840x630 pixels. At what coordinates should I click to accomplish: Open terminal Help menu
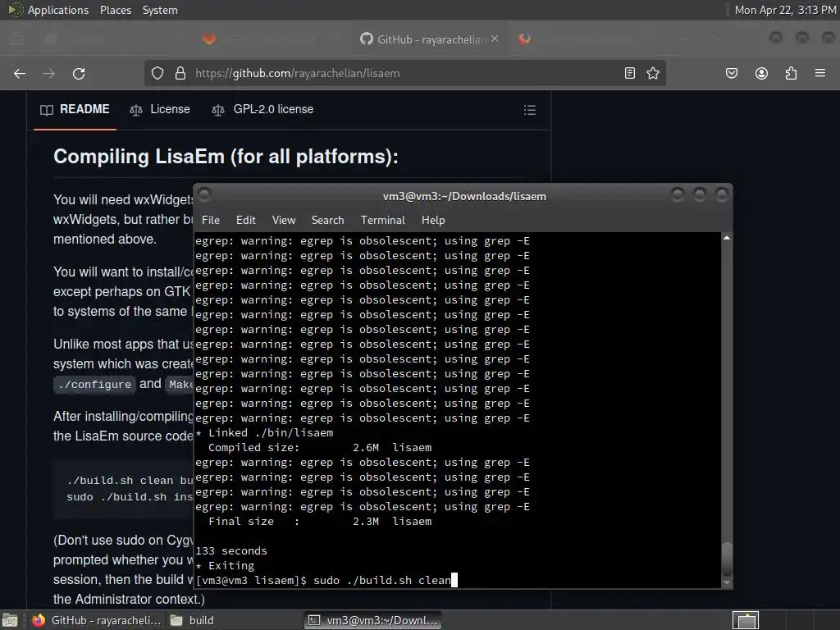point(433,220)
